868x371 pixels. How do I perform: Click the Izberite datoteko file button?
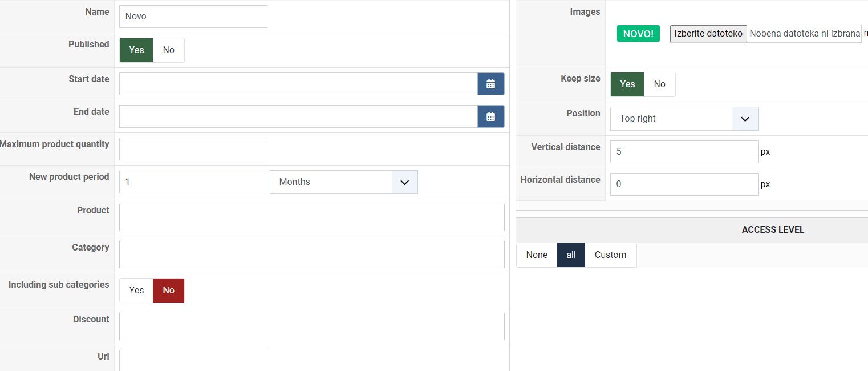(x=708, y=34)
